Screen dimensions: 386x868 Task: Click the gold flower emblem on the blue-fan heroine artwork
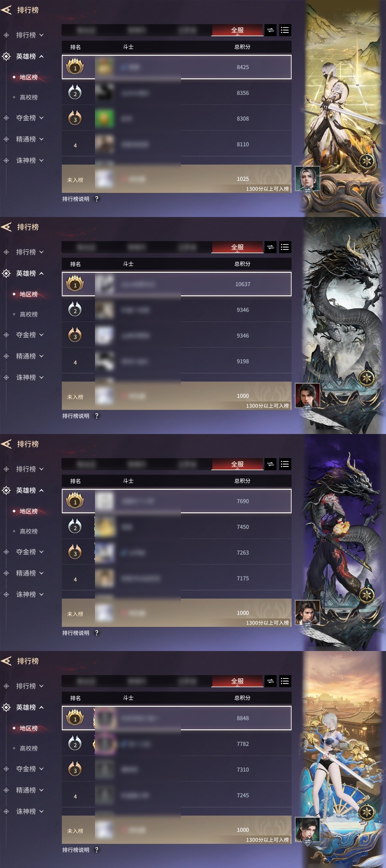tap(366, 811)
